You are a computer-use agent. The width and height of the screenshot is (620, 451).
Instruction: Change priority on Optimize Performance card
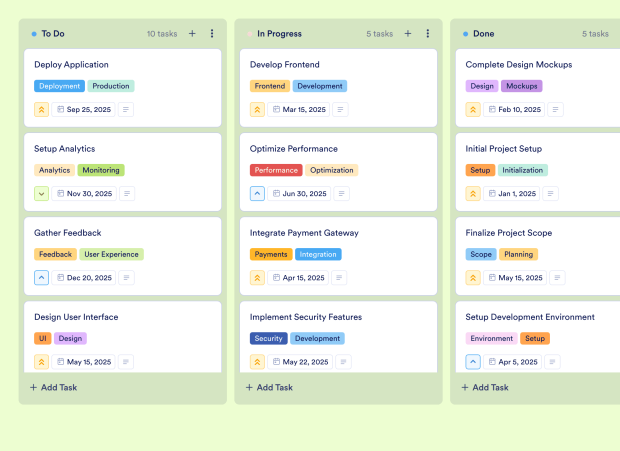point(257,194)
